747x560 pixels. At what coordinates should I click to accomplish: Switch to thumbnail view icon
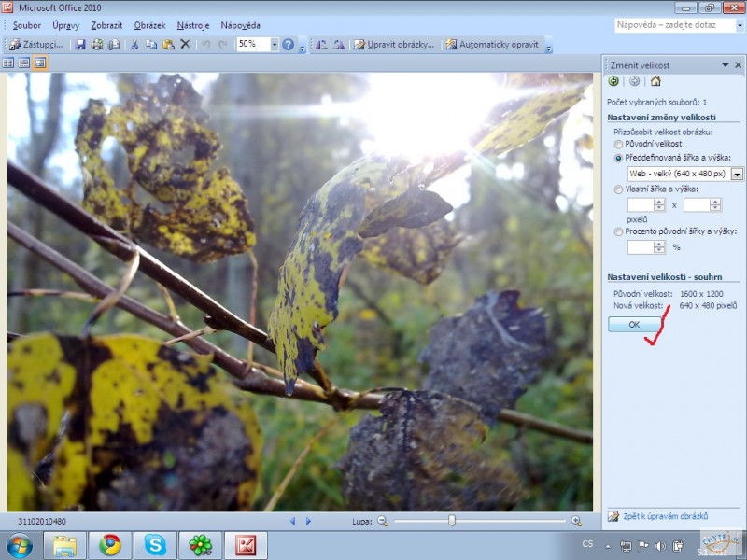point(8,63)
